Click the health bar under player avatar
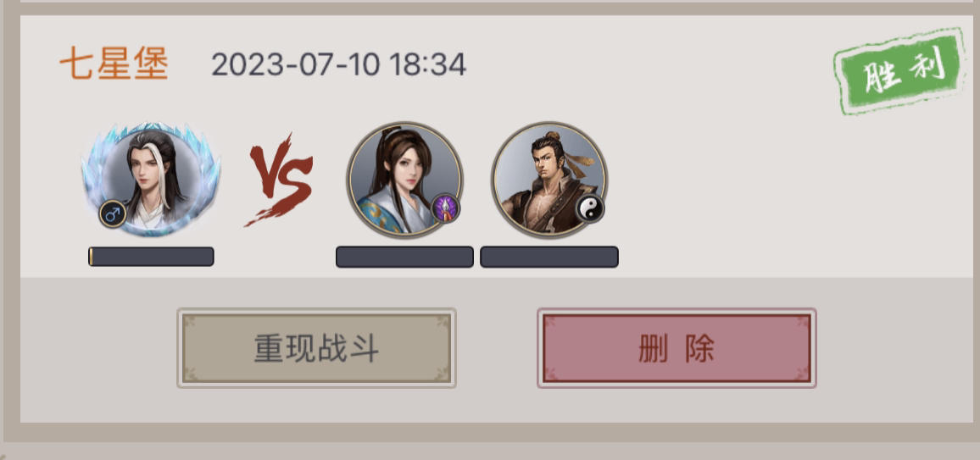980x460 pixels. click(151, 257)
